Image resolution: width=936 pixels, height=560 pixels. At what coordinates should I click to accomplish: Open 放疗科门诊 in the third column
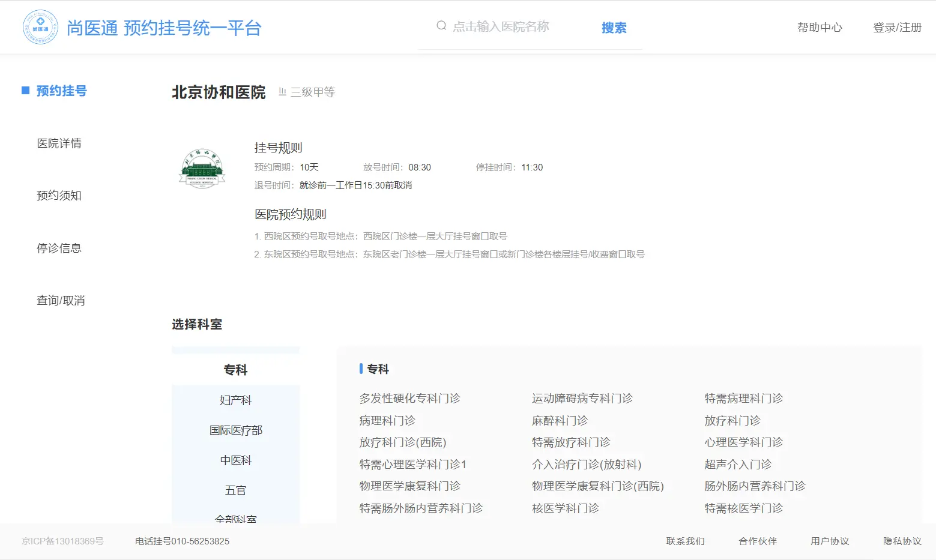point(732,421)
